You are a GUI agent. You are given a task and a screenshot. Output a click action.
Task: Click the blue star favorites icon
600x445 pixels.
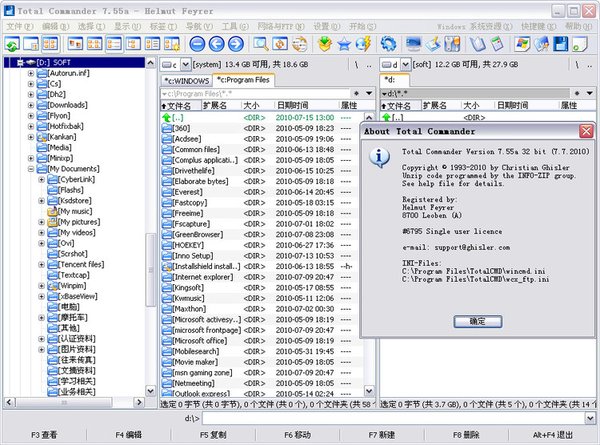tap(346, 44)
